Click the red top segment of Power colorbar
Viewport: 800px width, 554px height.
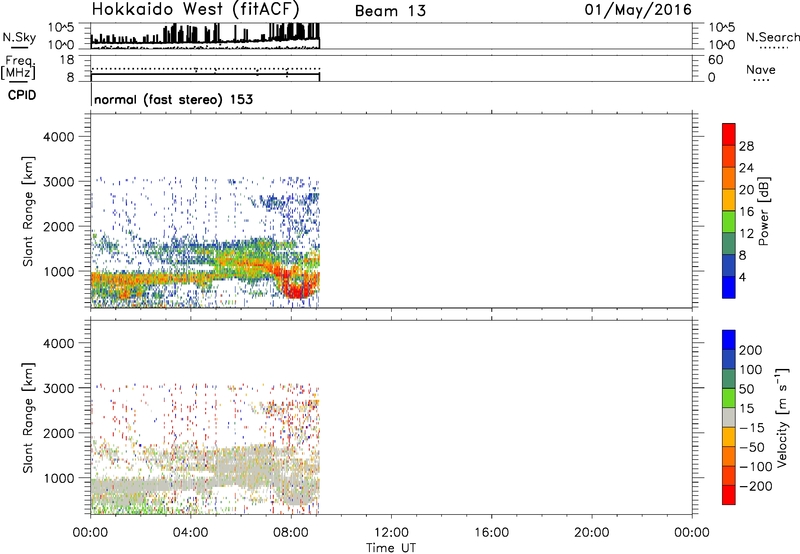(x=729, y=134)
